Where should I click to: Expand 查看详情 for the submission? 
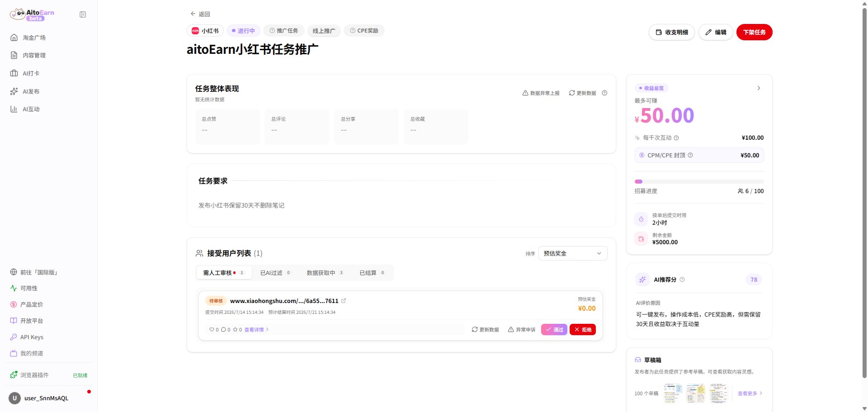[x=256, y=330]
